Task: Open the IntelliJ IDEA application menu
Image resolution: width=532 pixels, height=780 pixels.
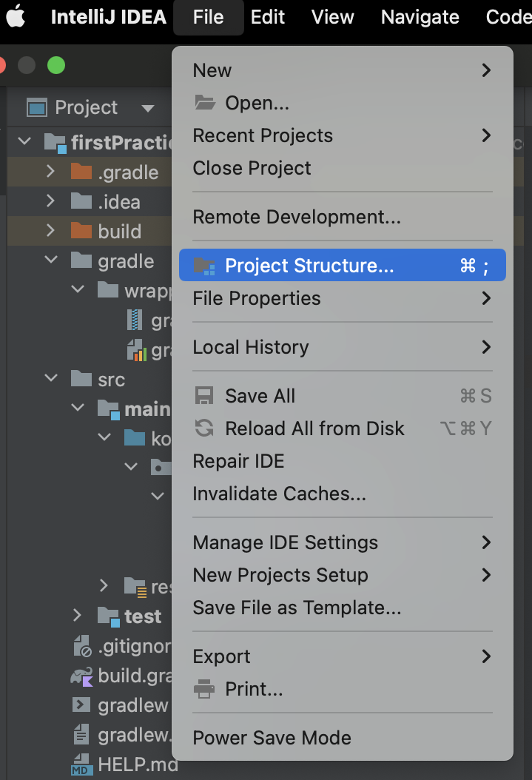Action: point(108,17)
